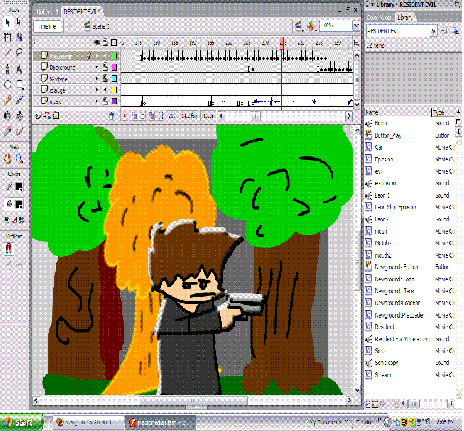Click the Timeline button
Image resolution: width=464 pixels, height=431 pixels.
point(48,26)
